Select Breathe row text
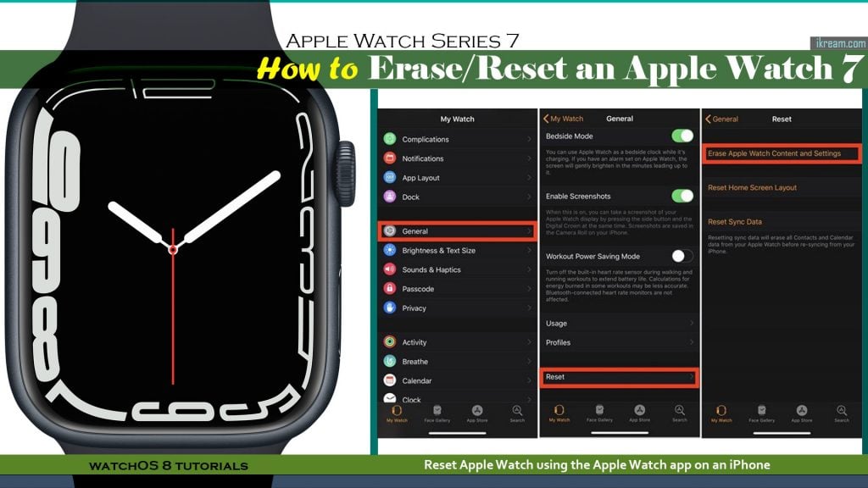Image resolution: width=868 pixels, height=488 pixels. [x=415, y=361]
